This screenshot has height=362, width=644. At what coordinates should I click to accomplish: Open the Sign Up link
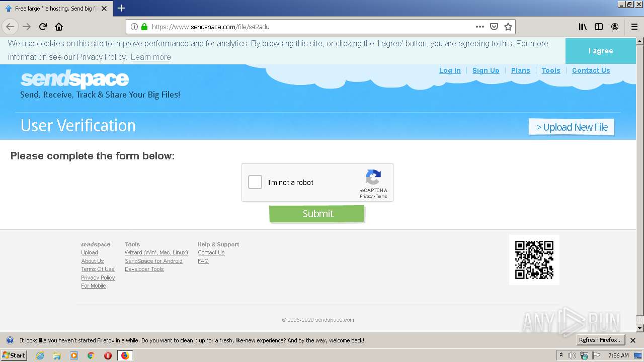coord(486,70)
